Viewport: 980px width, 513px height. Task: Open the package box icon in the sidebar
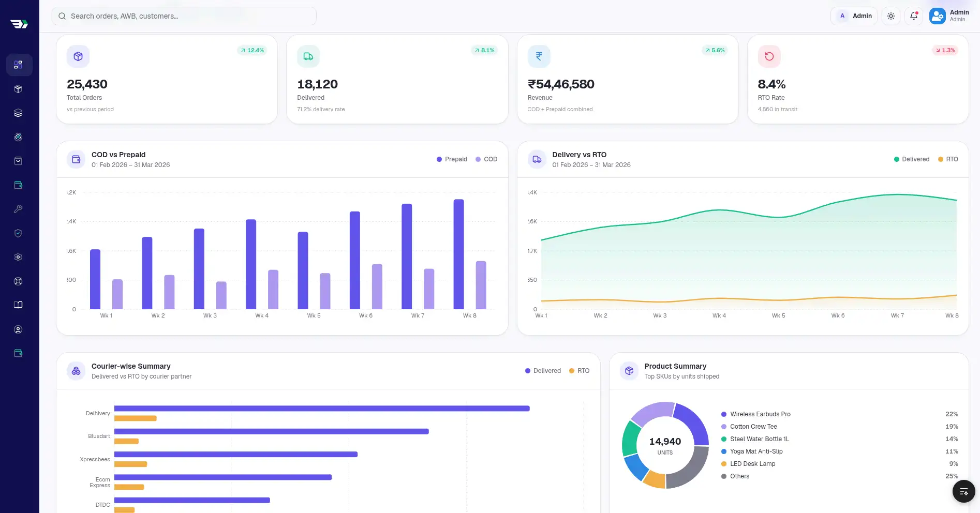pos(19,89)
